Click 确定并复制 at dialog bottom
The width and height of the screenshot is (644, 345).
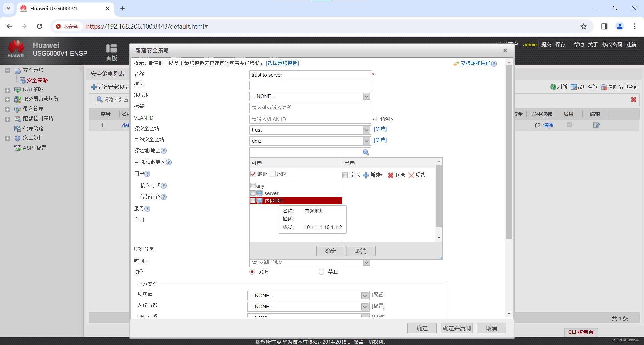tap(457, 328)
